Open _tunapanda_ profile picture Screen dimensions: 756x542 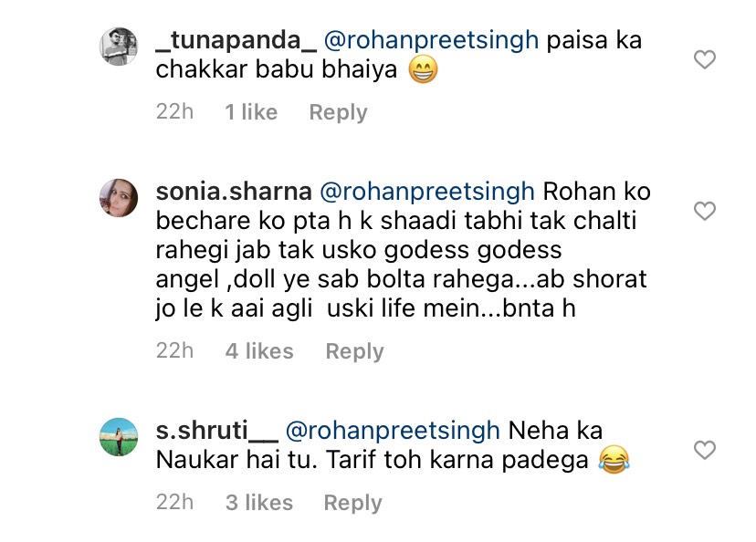click(118, 47)
